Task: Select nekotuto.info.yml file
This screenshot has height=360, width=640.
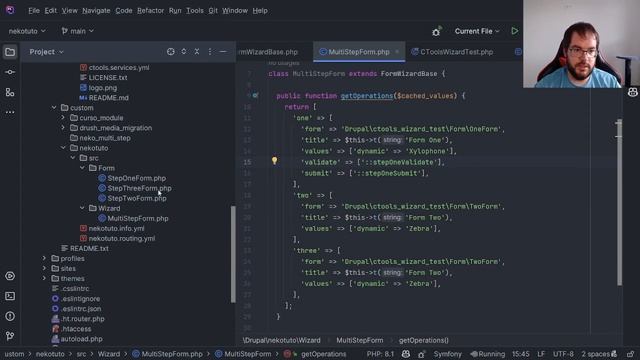Action: 116,228
